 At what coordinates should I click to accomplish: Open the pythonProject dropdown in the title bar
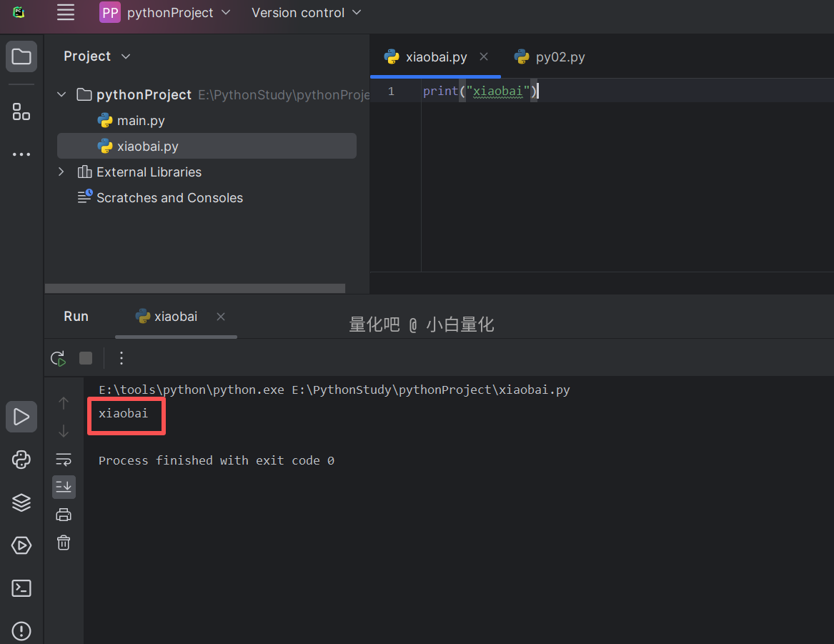(x=165, y=13)
